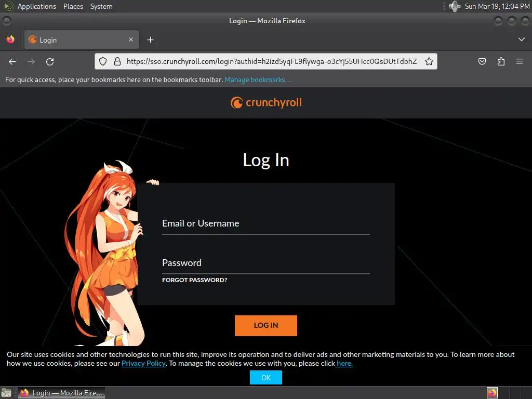Click the forward navigation arrow
The width and height of the screenshot is (532, 399).
(x=31, y=61)
